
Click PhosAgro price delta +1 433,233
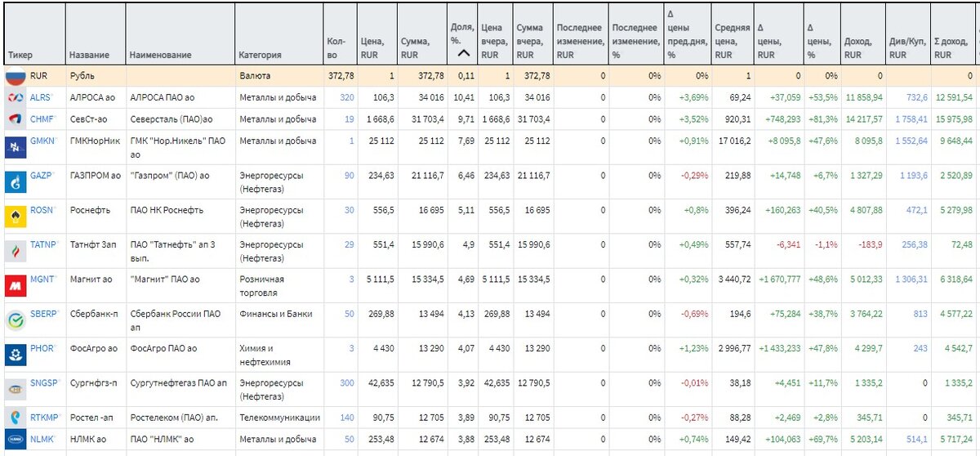[x=782, y=348]
